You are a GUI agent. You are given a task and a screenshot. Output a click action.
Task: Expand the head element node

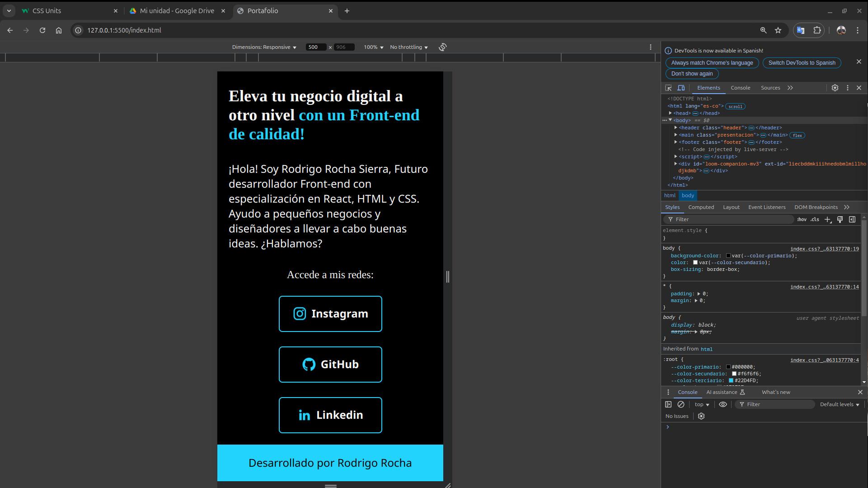coord(671,113)
